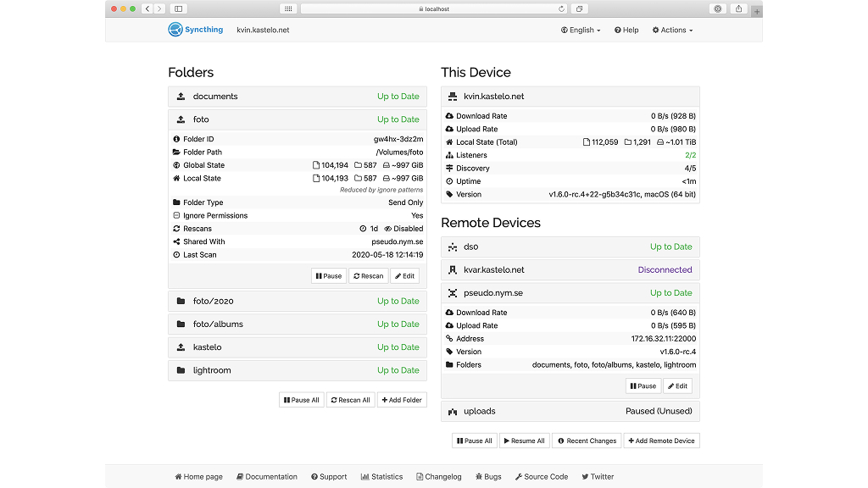Open the Help menu item
The height and width of the screenshot is (488, 868).
[x=626, y=30]
